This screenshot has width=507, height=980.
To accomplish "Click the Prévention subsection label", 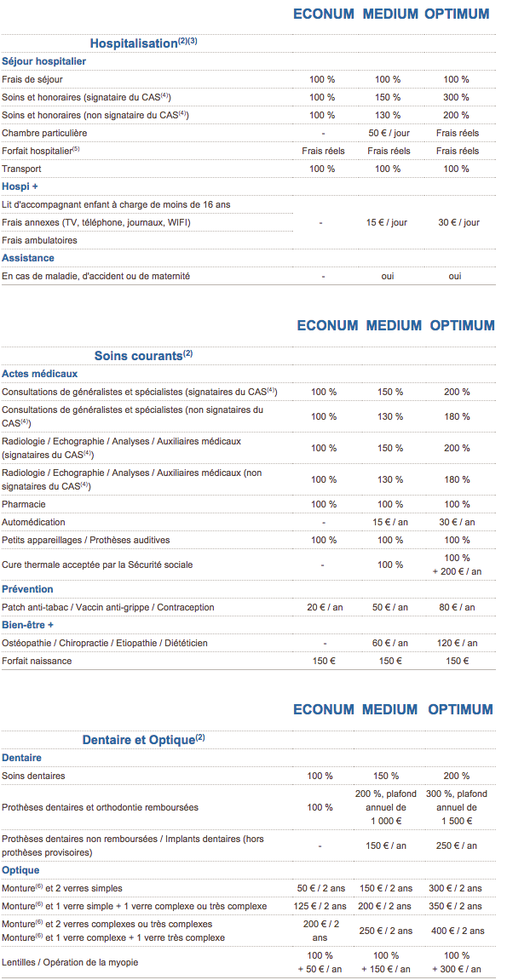I will 27,588.
